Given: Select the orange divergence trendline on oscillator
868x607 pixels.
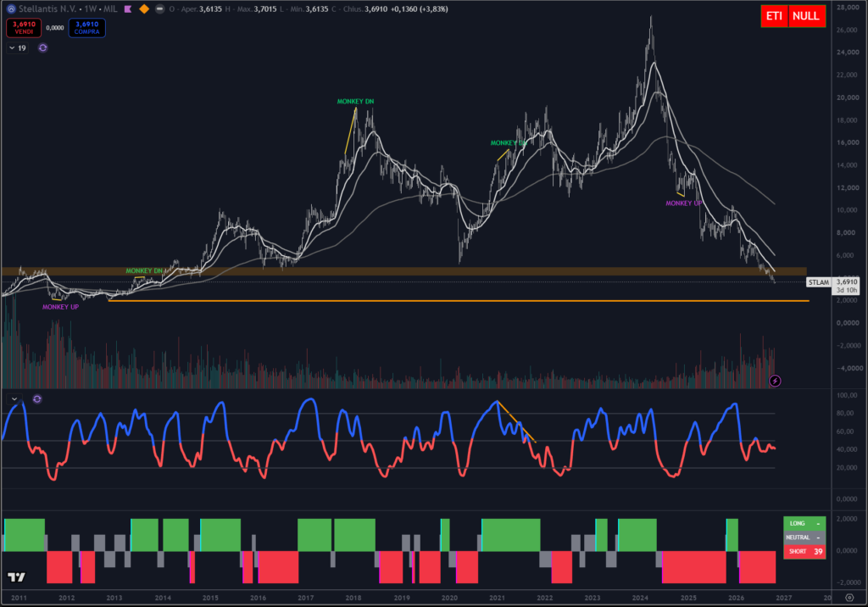Looking at the screenshot, I should [516, 421].
